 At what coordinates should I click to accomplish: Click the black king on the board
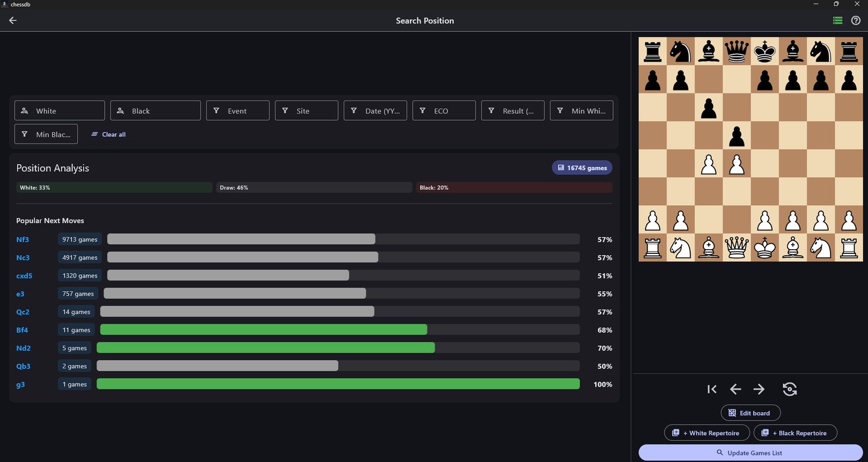point(765,51)
